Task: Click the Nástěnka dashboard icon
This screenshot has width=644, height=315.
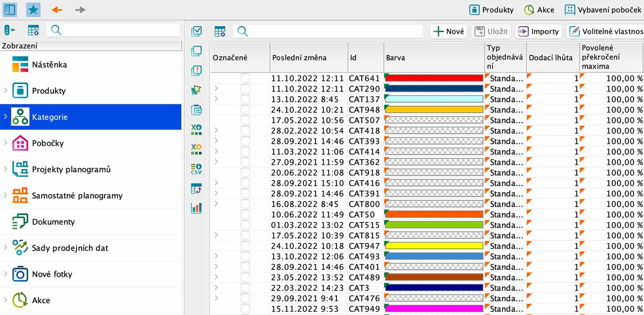Action: [x=20, y=64]
